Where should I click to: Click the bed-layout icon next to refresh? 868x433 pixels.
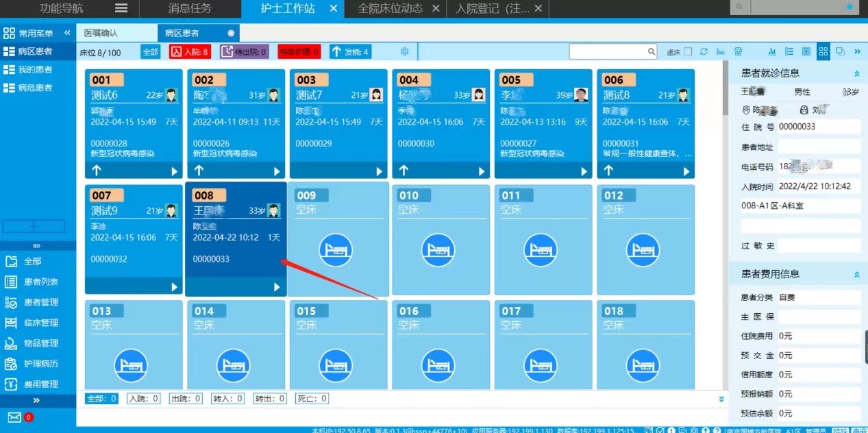tap(721, 51)
